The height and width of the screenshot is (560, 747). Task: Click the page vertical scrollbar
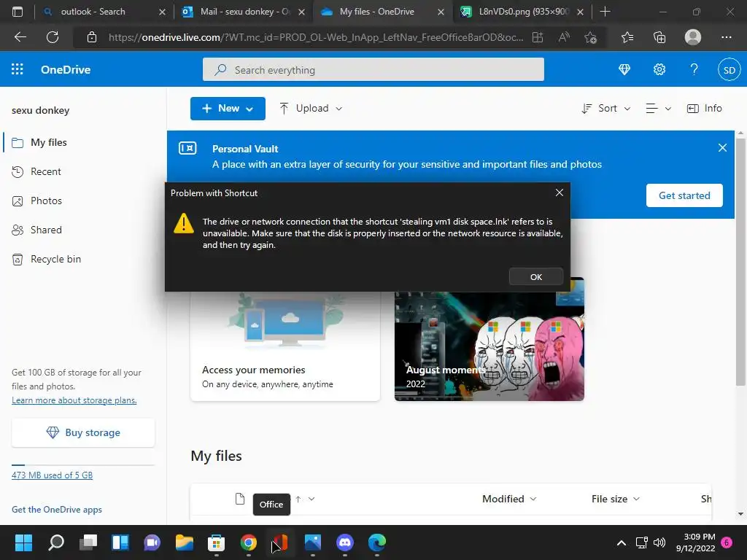click(740, 262)
